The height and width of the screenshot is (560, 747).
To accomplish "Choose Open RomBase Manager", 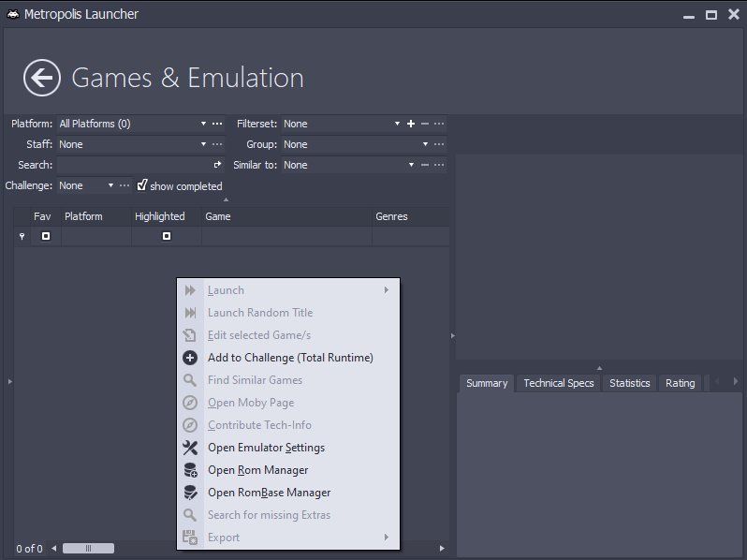I will (x=288, y=493).
